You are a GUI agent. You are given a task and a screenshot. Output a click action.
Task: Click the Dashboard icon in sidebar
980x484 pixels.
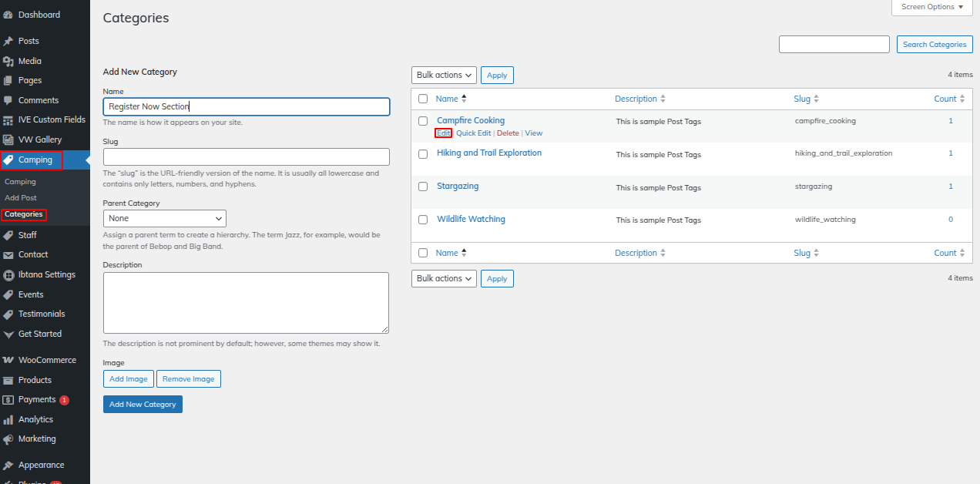click(8, 15)
